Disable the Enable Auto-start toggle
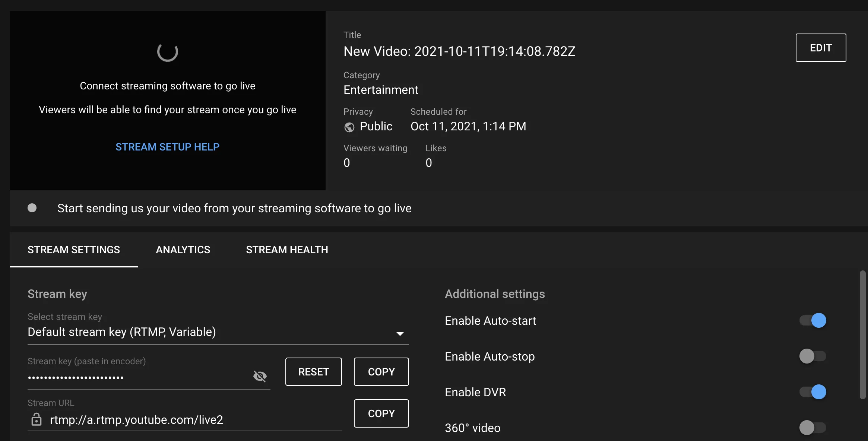Screen dimensions: 868x441 click(x=812, y=320)
